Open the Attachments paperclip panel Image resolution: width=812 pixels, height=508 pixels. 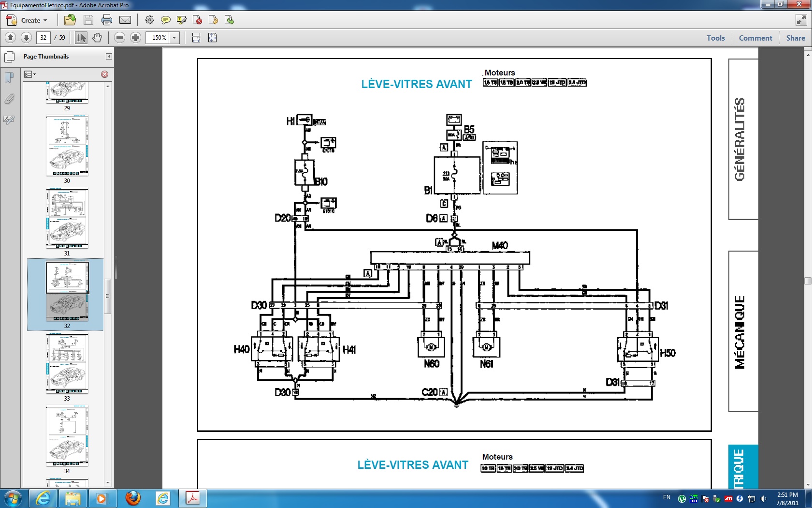[x=9, y=99]
